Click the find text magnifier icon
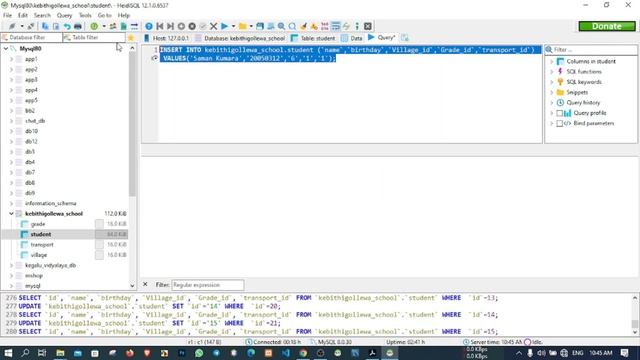The width and height of the screenshot is (640, 360). (282, 26)
